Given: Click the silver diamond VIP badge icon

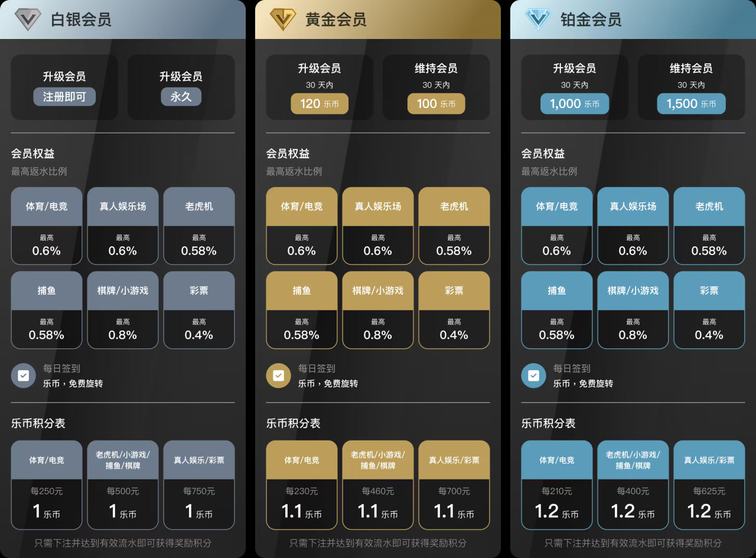Looking at the screenshot, I should coord(27,19).
